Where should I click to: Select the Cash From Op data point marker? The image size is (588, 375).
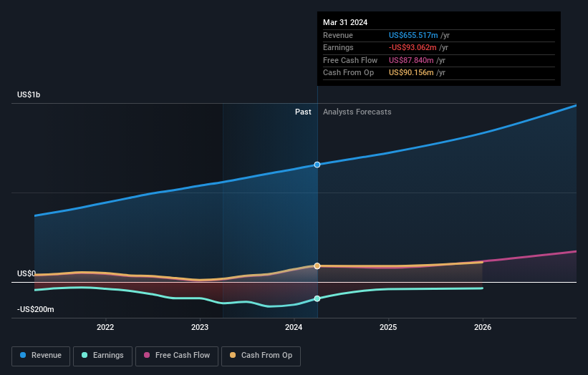[x=317, y=266]
